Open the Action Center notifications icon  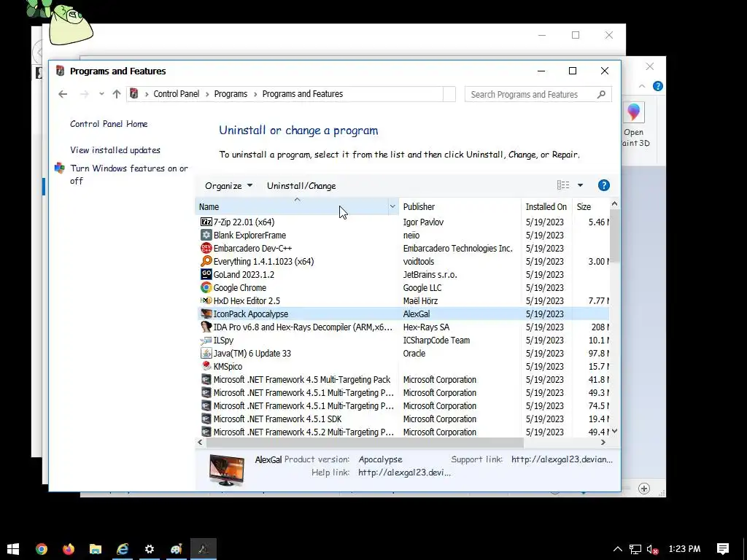tap(723, 549)
